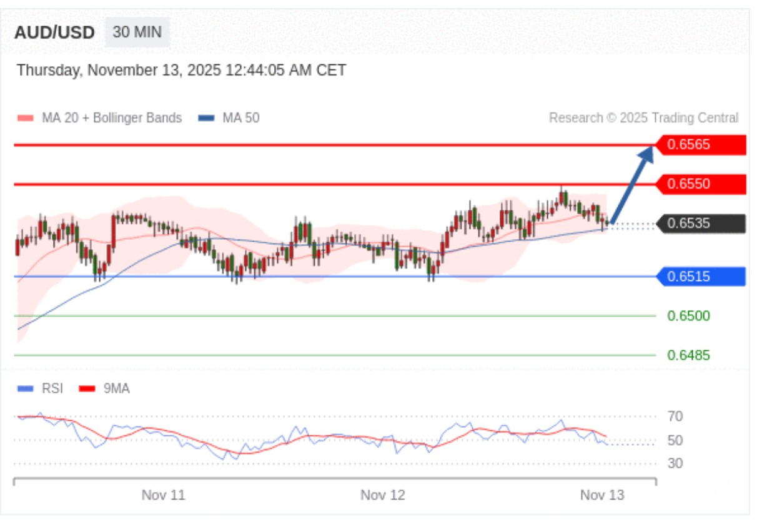Click the 0.6485 green support label
Image resolution: width=757 pixels, height=532 pixels.
(688, 355)
